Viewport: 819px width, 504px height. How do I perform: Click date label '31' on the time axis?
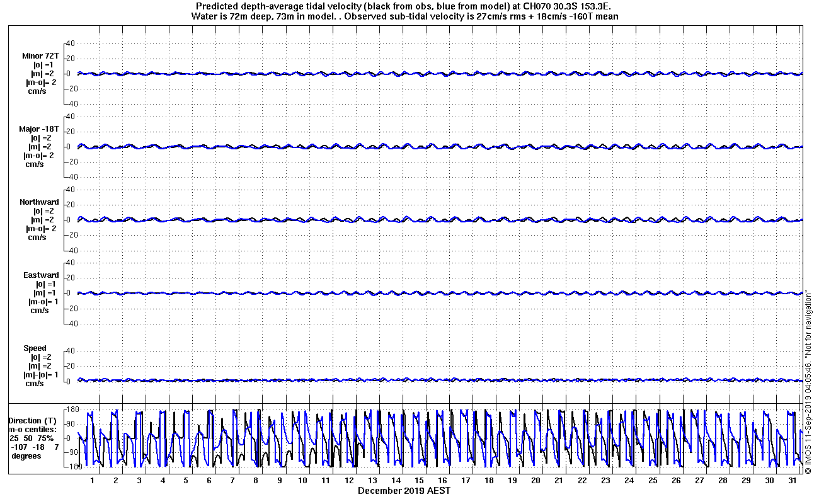tap(793, 480)
